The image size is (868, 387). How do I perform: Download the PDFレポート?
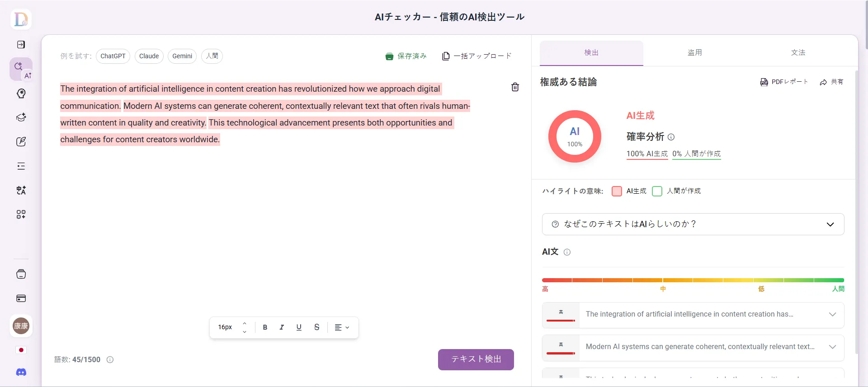784,82
